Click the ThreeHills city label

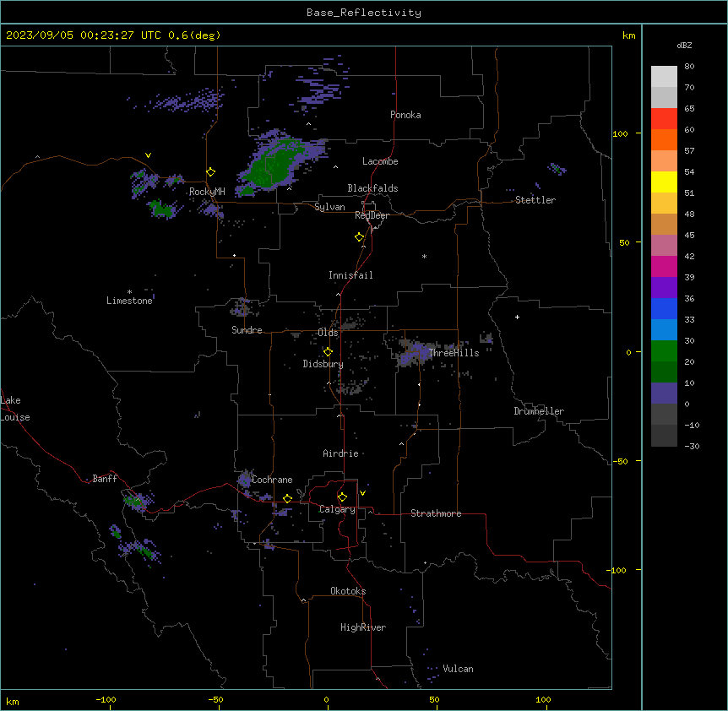[454, 353]
